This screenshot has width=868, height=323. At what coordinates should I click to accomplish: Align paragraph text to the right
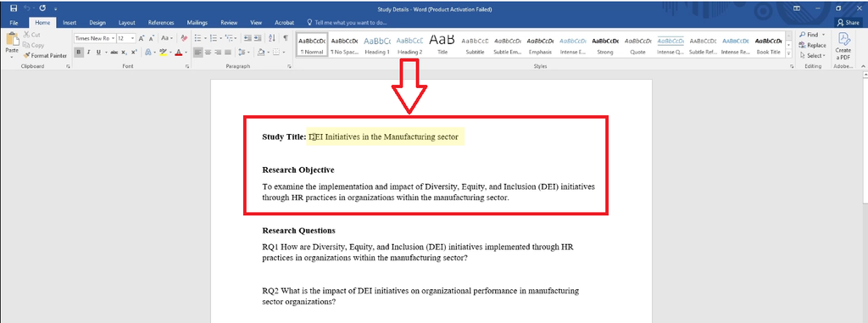coord(218,52)
